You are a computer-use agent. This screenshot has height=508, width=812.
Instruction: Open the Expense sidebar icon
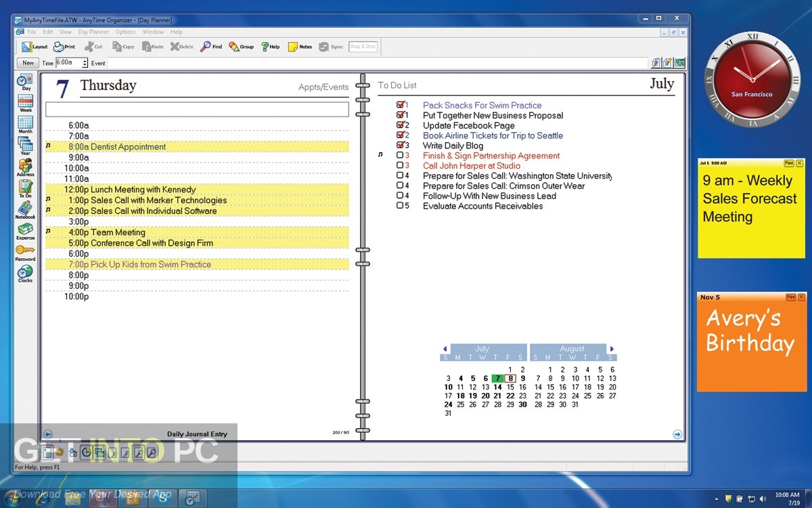pyautogui.click(x=26, y=230)
